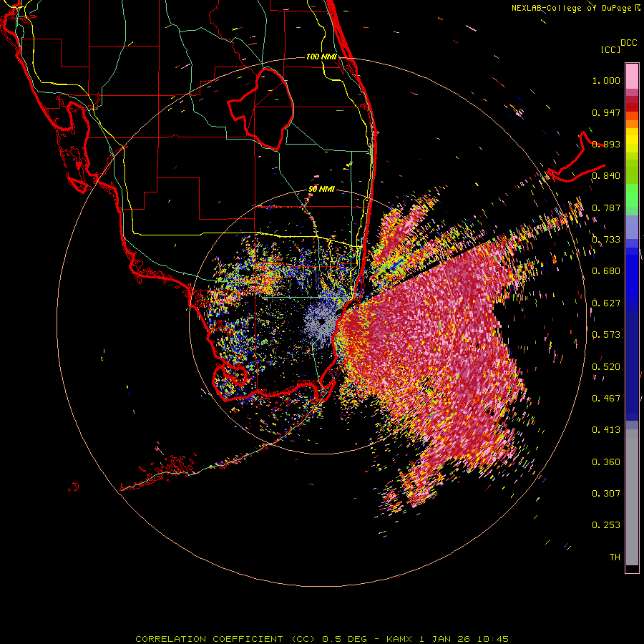Click the TH threshold label

click(615, 557)
